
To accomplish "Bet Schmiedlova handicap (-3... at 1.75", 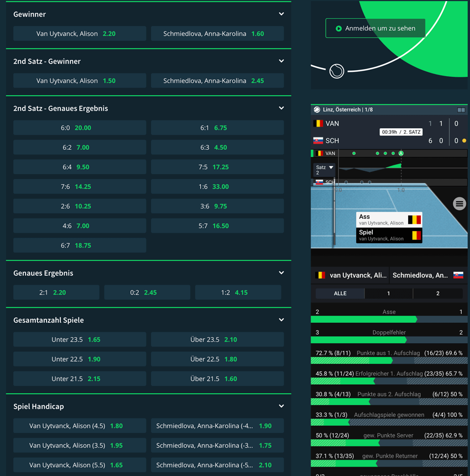I will pos(217,446).
